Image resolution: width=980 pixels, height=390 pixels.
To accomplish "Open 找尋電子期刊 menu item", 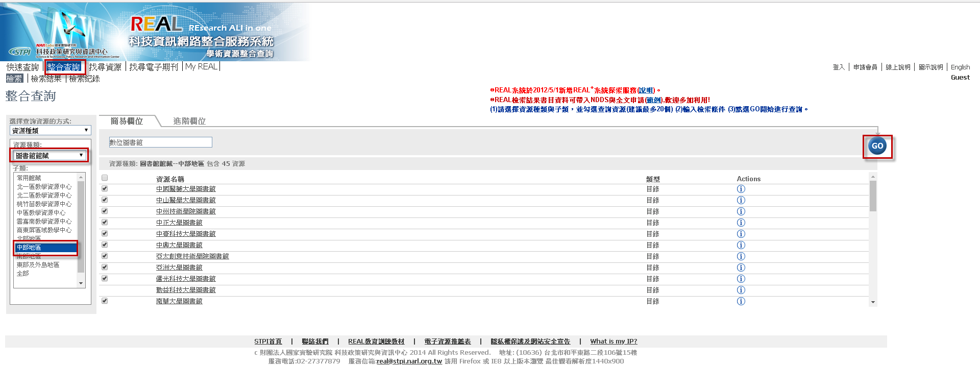I will coord(154,67).
